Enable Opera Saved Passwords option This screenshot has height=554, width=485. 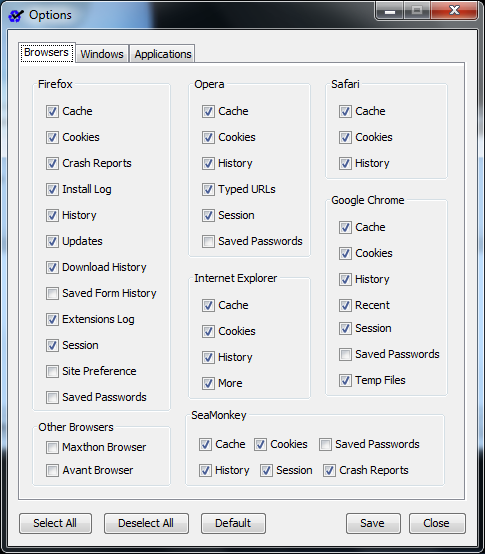coord(208,241)
